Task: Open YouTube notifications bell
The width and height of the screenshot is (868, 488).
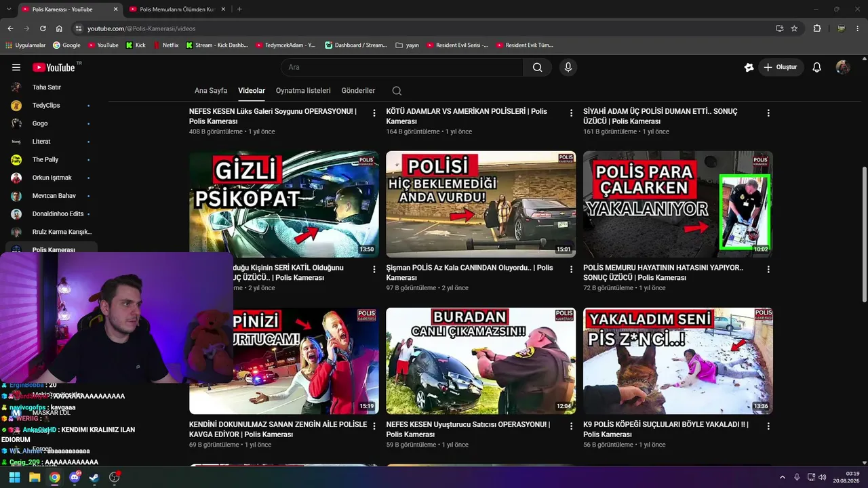Action: 817,67
